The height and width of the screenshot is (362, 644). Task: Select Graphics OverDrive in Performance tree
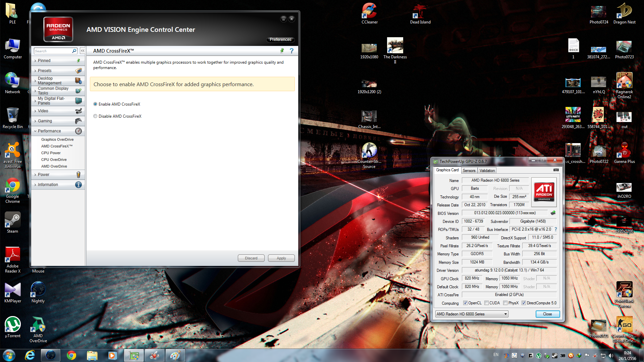point(57,139)
